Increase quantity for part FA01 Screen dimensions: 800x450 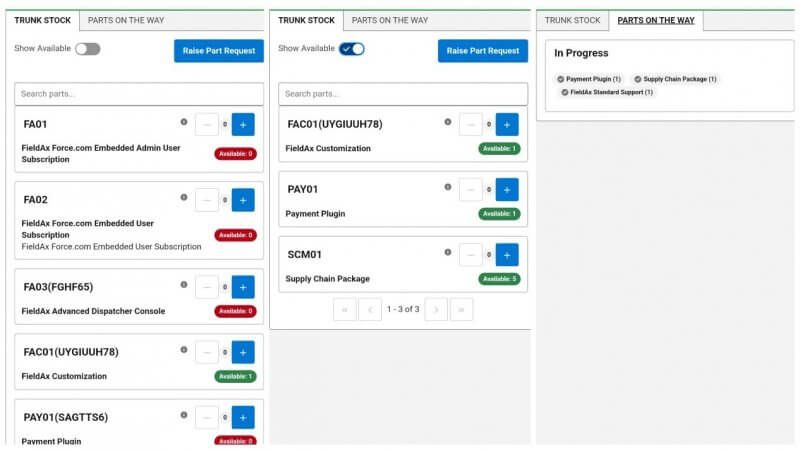[243, 124]
